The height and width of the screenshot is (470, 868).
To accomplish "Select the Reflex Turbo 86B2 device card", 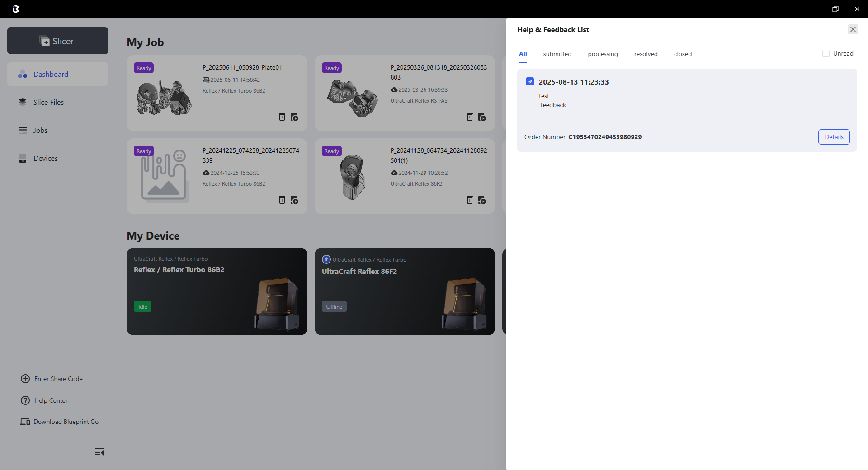I will (217, 291).
